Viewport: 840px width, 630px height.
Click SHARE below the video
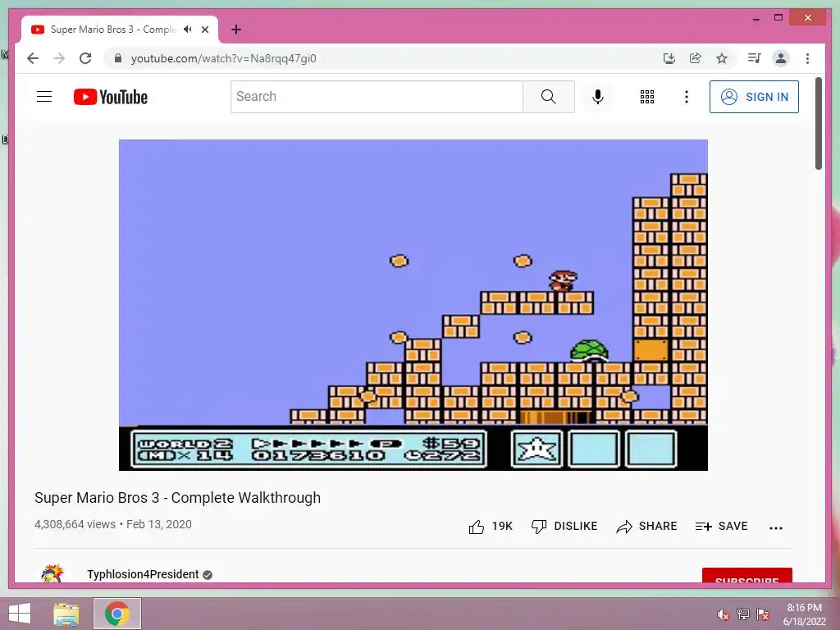click(646, 527)
